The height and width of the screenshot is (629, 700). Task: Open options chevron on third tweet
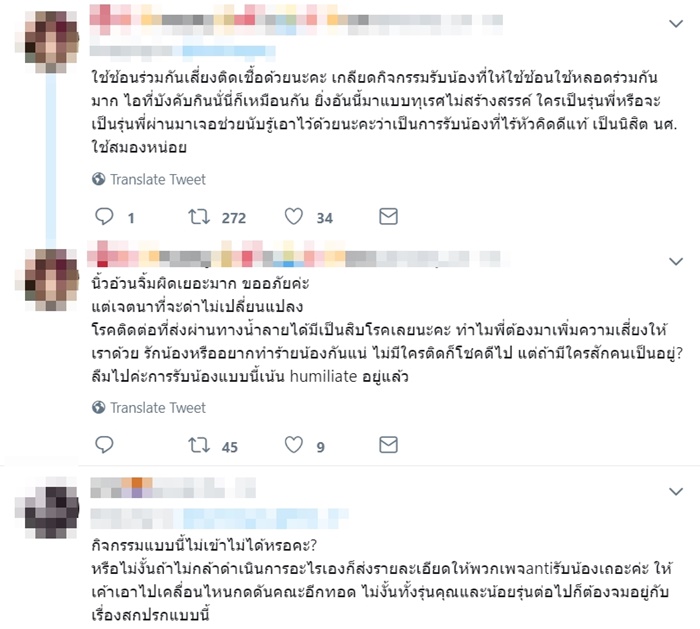(676, 492)
